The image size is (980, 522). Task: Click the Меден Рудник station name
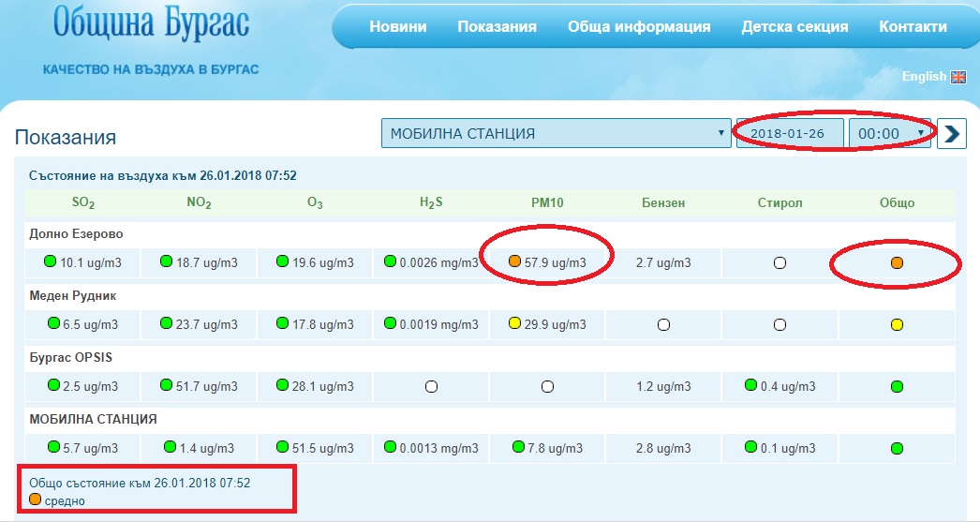tap(72, 296)
